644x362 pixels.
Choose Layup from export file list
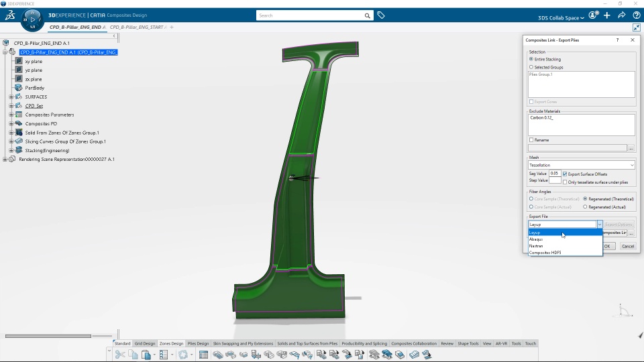pos(565,233)
